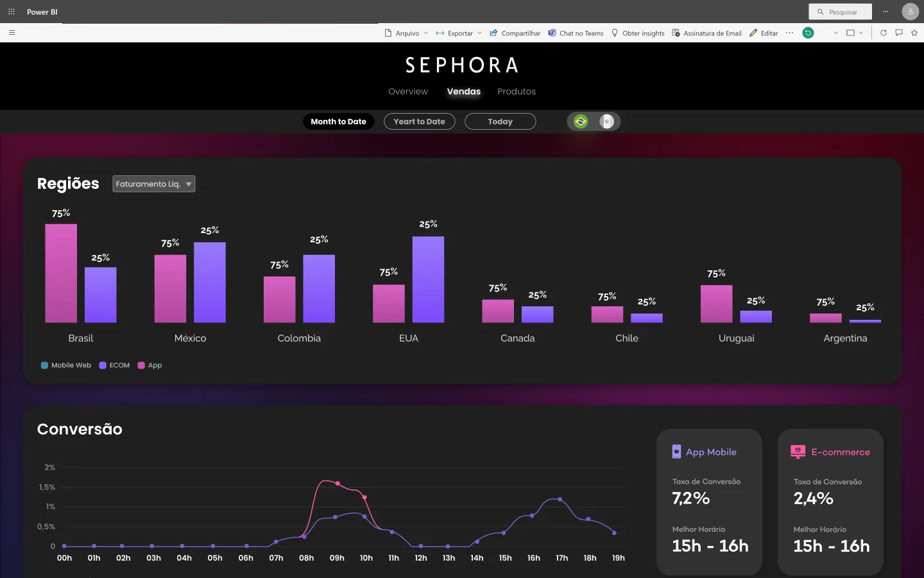The height and width of the screenshot is (578, 924).
Task: Click the SEPHORA logo heading
Action: (x=462, y=65)
